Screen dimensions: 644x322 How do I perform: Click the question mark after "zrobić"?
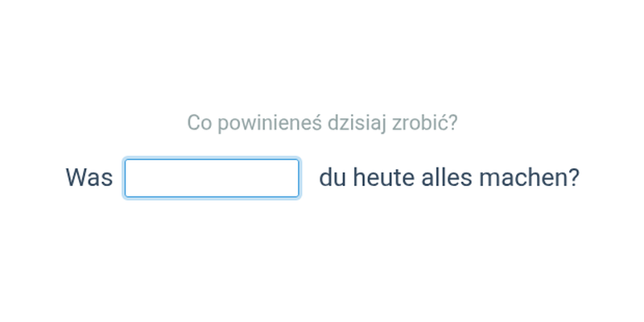tap(453, 122)
